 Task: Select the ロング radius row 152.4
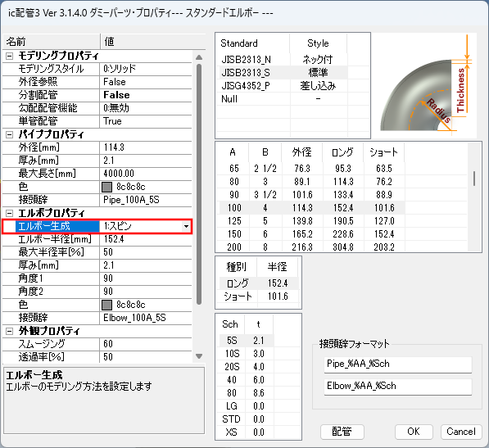(259, 283)
